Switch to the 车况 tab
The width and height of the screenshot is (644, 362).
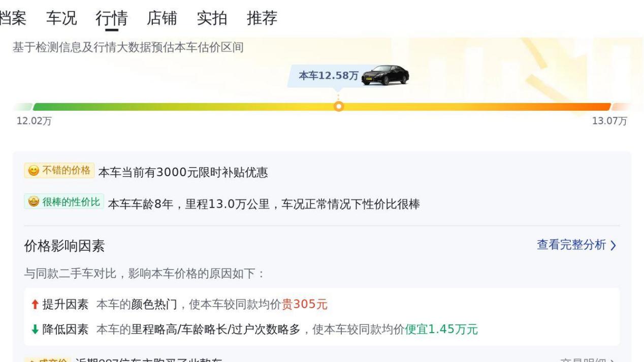[x=61, y=18]
